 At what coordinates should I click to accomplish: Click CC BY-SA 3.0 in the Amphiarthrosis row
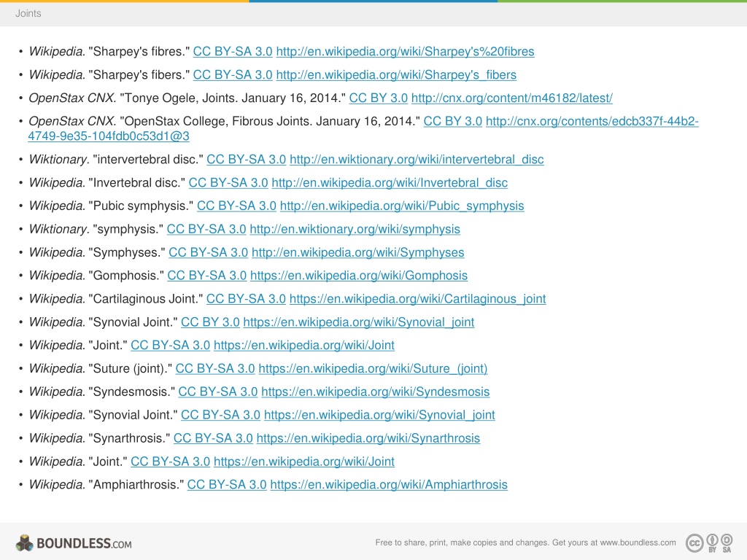227,485
